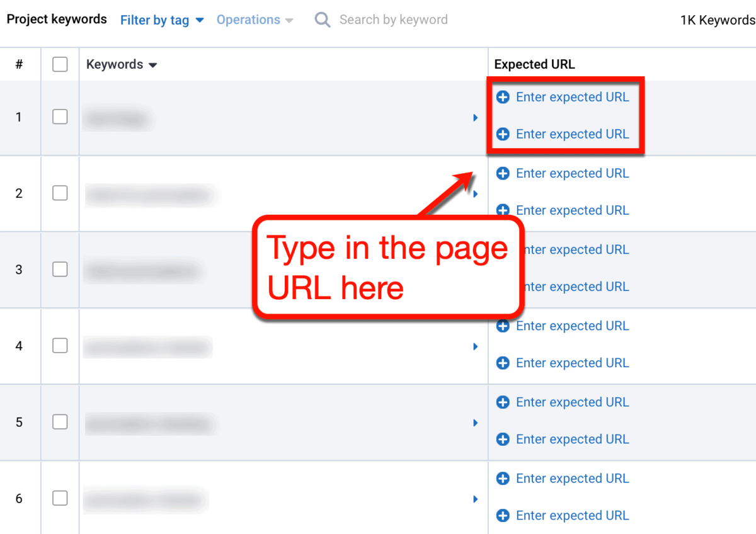Screen dimensions: 756x534
Task: Click the plus icon on row 2's second expected URL
Action: coord(503,210)
